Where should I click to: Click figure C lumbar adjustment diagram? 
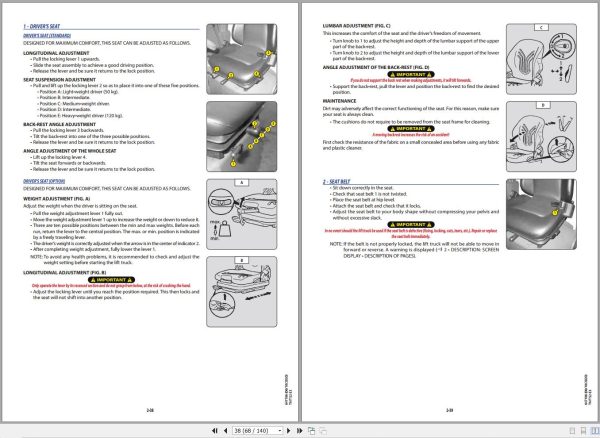(541, 59)
